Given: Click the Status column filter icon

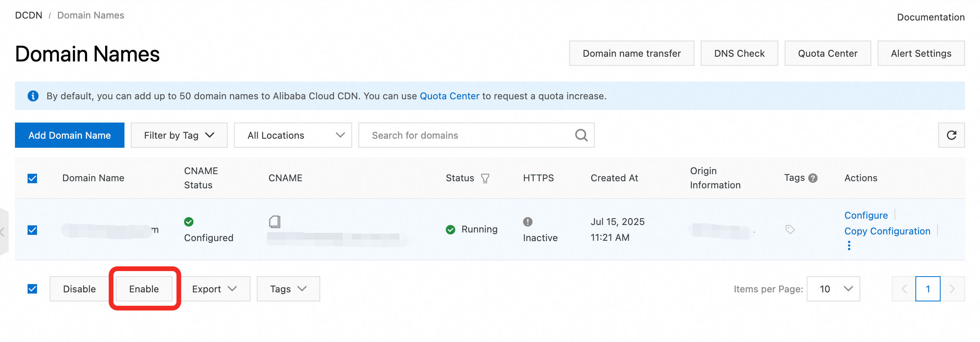Looking at the screenshot, I should tap(485, 178).
